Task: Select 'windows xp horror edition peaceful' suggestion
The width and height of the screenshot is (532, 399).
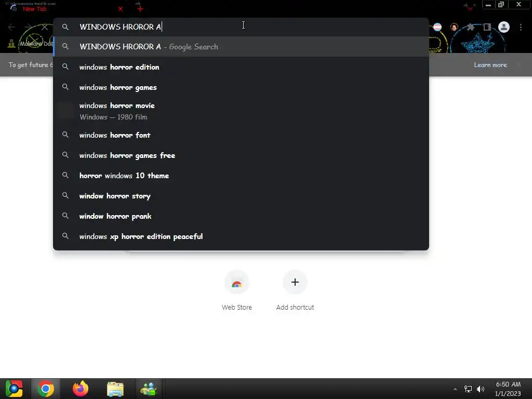Action: click(x=241, y=236)
